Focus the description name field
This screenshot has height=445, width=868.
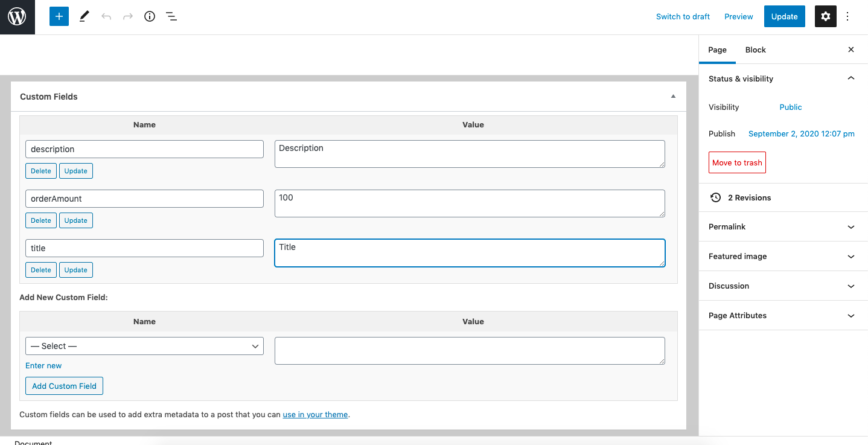coord(144,149)
